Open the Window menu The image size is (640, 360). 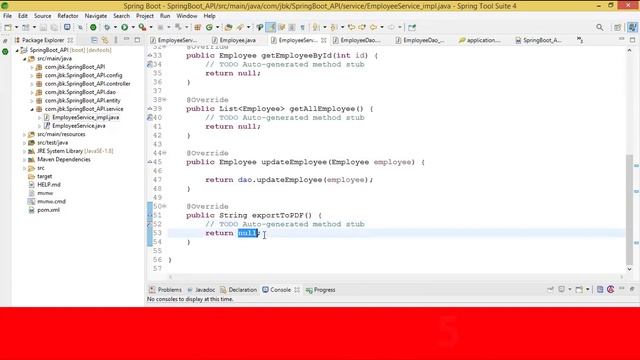click(x=187, y=16)
